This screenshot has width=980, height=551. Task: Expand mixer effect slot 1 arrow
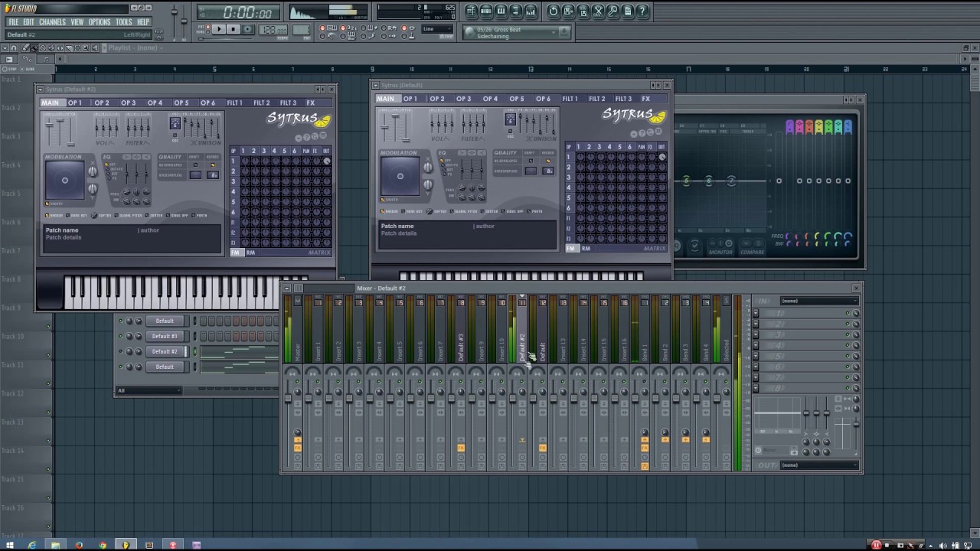pos(756,313)
